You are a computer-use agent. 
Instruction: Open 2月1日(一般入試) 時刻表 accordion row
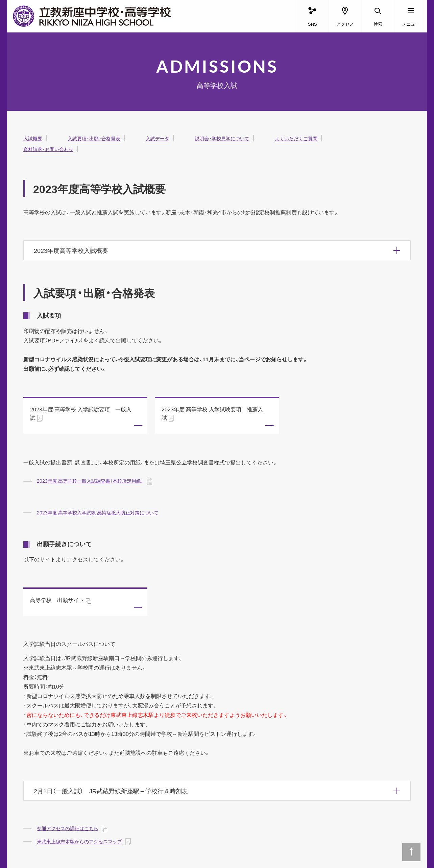click(217, 791)
